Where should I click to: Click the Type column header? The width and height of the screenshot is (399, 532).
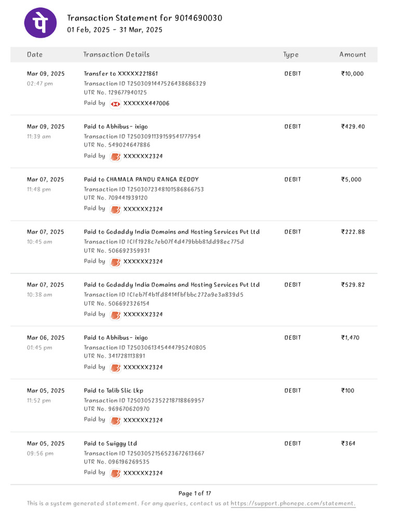click(x=291, y=55)
